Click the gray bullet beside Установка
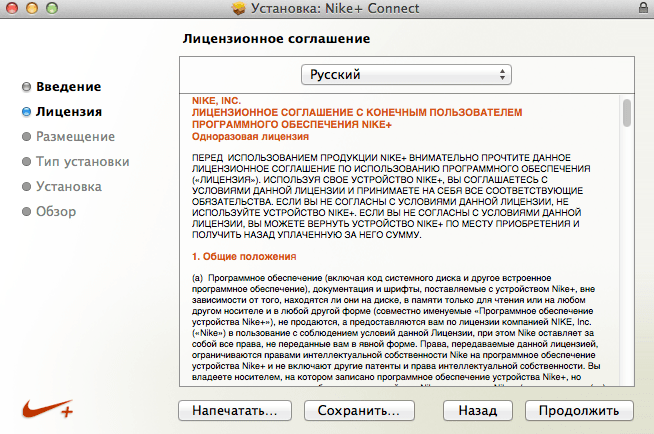Screen dimensions: 654x434 (26, 186)
